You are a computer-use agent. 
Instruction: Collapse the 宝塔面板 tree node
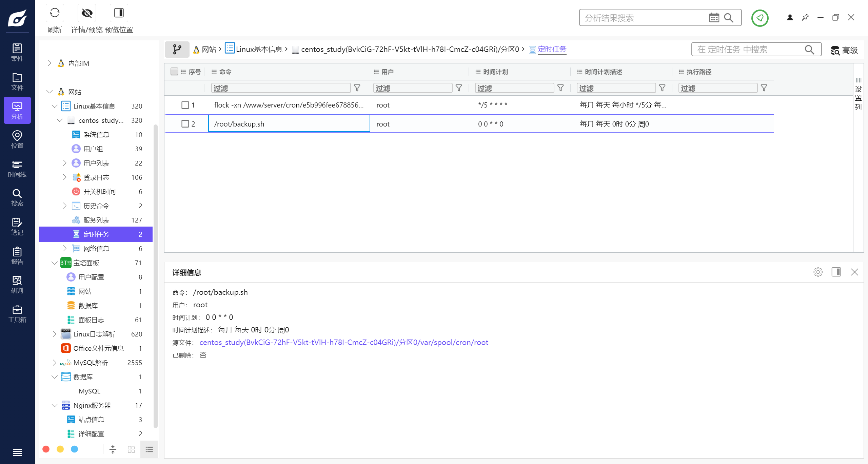(x=55, y=263)
